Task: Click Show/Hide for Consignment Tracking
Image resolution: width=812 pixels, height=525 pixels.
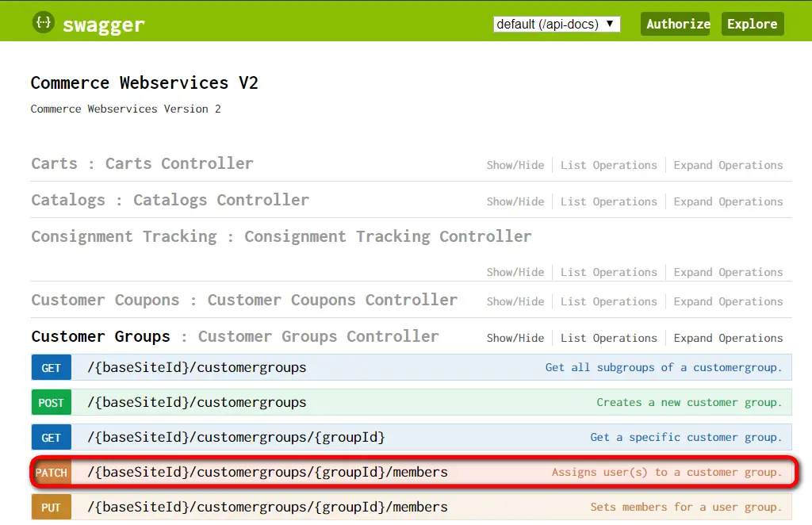Action: coord(515,272)
